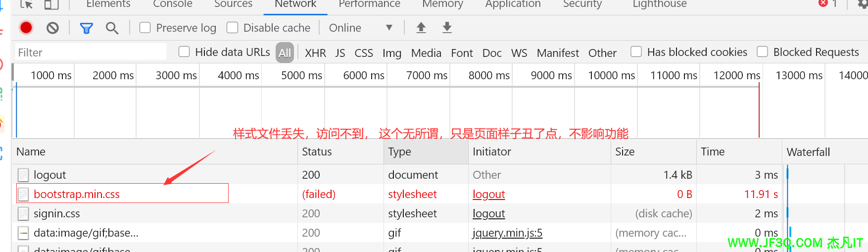The height and width of the screenshot is (252, 868).
Task: Switch to the Console tab
Action: click(x=172, y=4)
